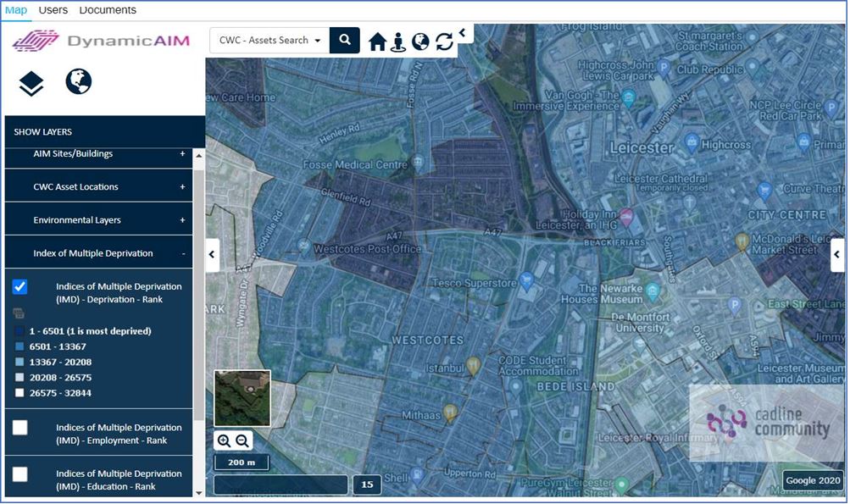Open CWC - Assets Search dropdown

(269, 40)
